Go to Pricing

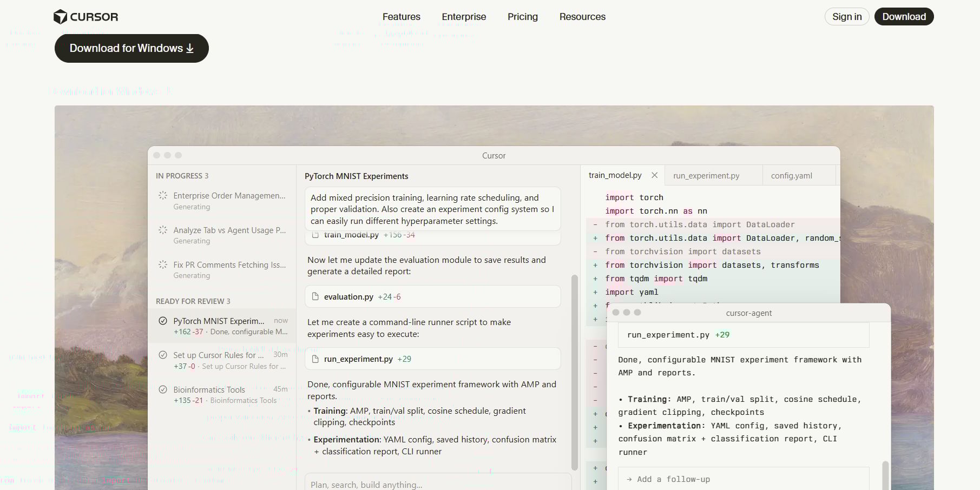click(523, 17)
